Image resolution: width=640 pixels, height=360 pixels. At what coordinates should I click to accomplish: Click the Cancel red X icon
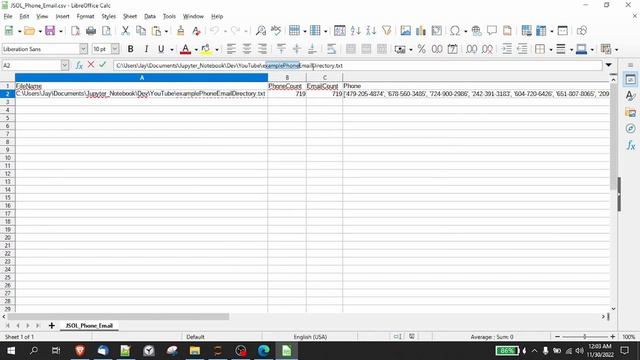click(x=91, y=64)
